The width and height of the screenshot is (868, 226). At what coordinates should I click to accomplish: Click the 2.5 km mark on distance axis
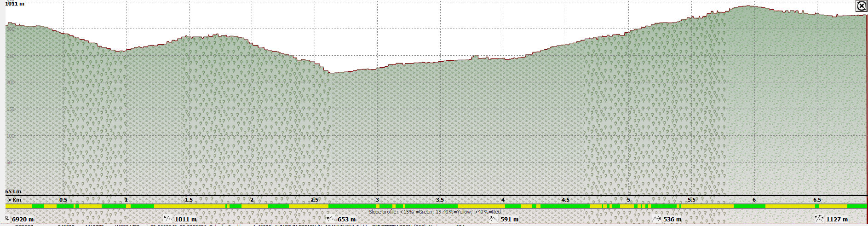(x=314, y=200)
